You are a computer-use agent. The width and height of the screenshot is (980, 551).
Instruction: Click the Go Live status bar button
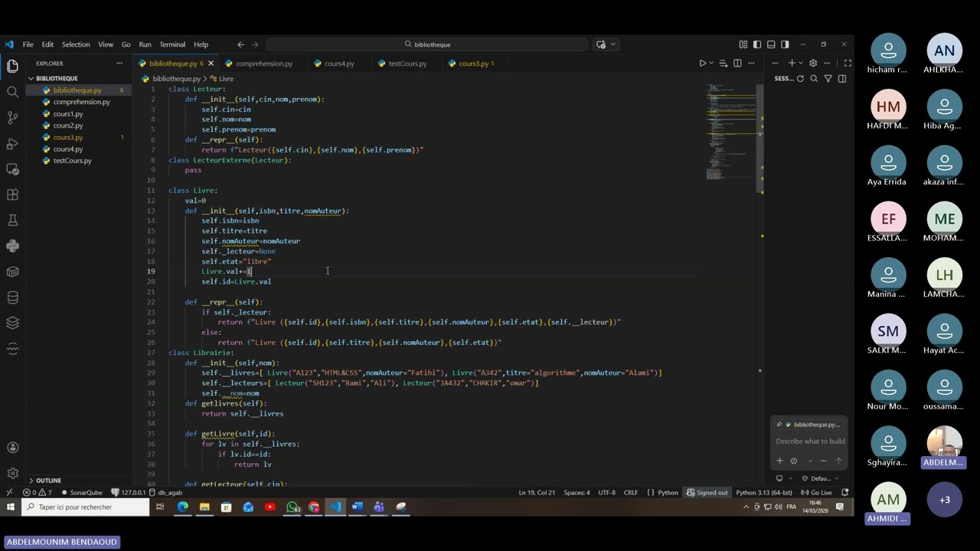(x=817, y=493)
